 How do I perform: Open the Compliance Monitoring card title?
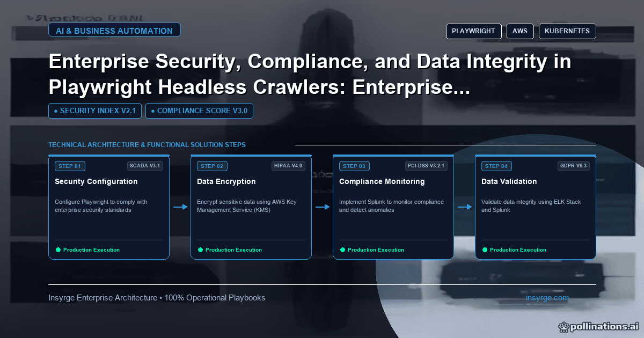382,181
